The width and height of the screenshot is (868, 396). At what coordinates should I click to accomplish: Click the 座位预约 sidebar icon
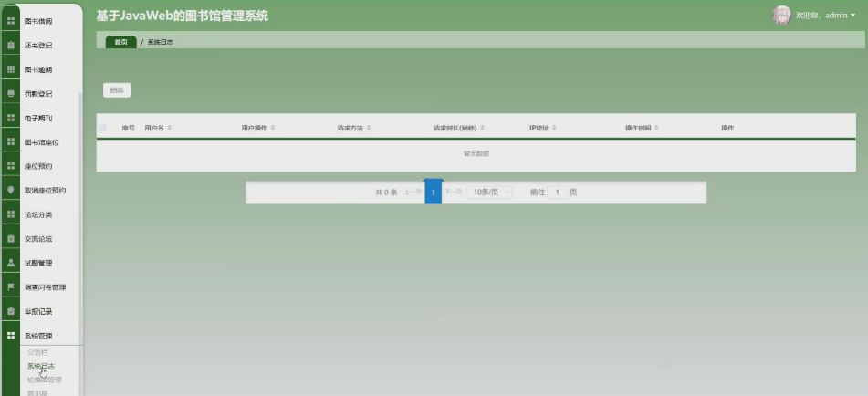point(11,166)
